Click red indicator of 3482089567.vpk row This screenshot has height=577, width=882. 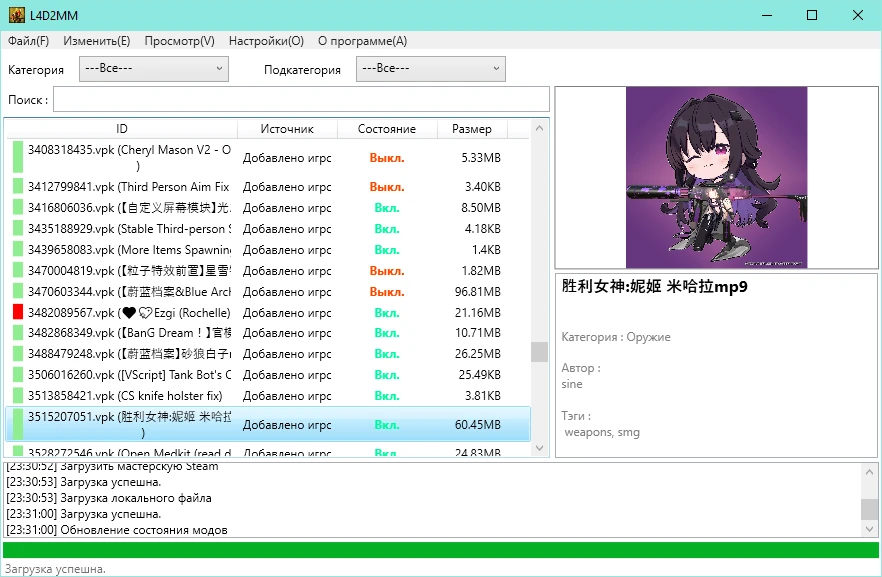coord(18,312)
